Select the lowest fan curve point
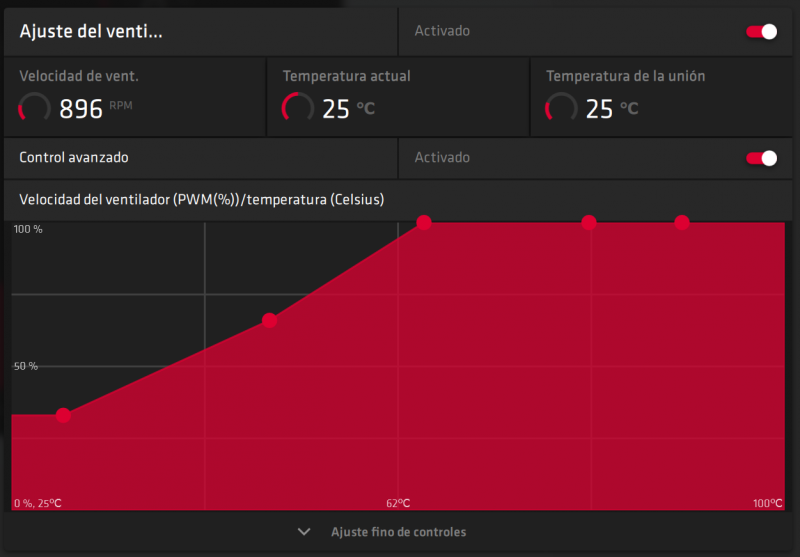The width and height of the screenshot is (800, 557). 63,415
